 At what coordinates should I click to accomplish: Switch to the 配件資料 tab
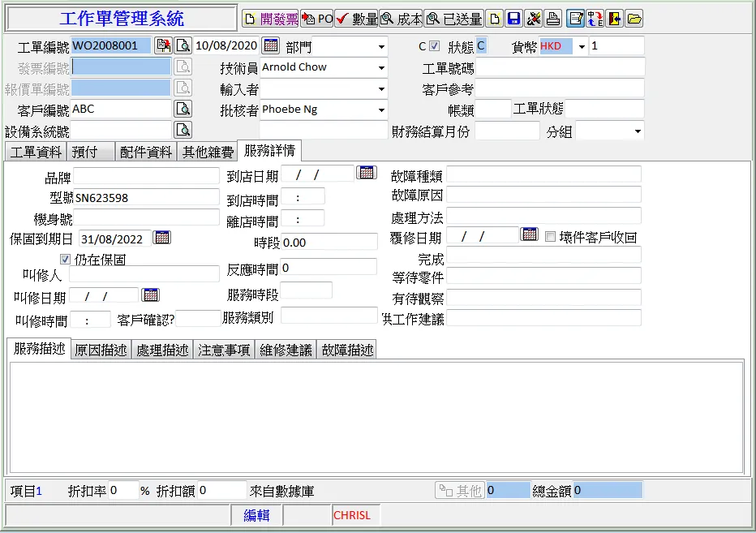[x=146, y=152]
